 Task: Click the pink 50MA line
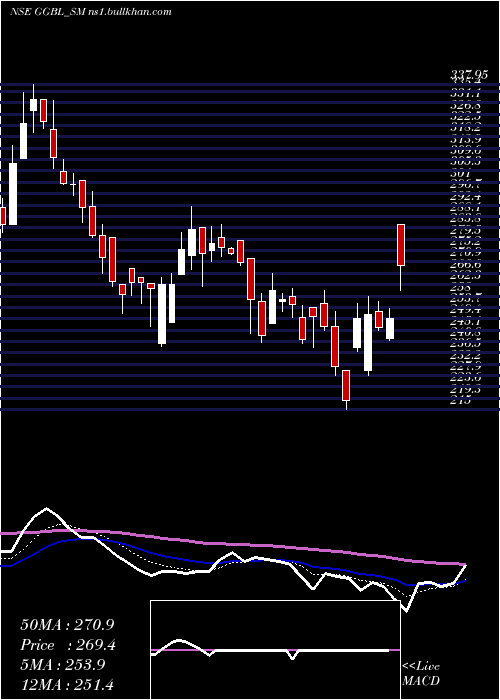click(232, 545)
